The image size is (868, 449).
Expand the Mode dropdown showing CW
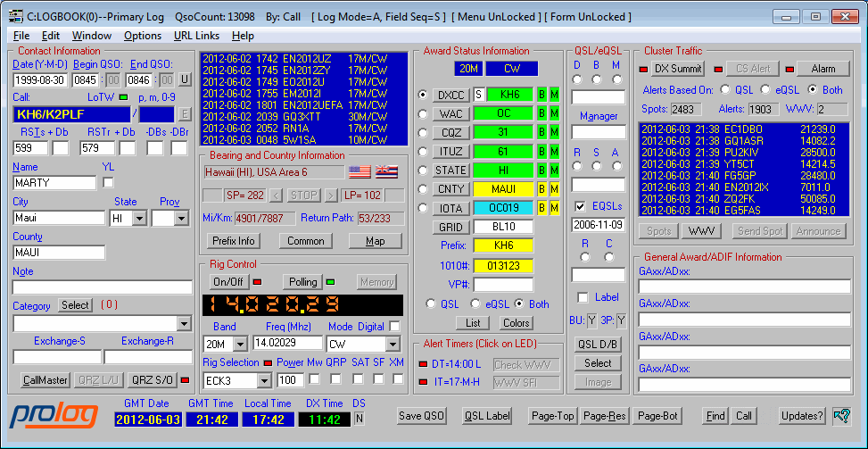393,345
